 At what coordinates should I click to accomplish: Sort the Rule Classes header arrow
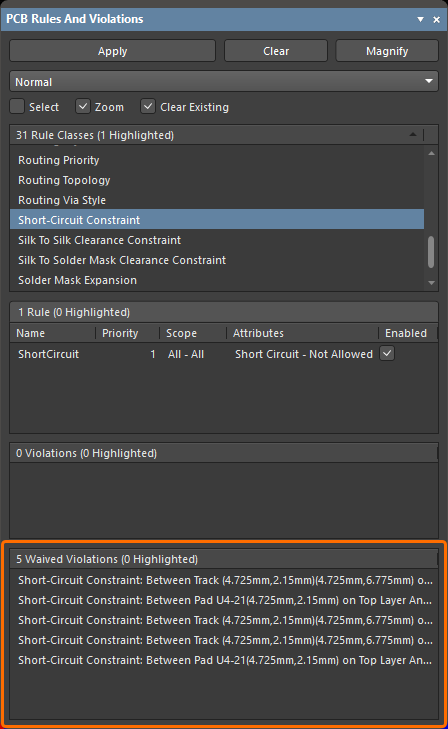click(x=413, y=135)
